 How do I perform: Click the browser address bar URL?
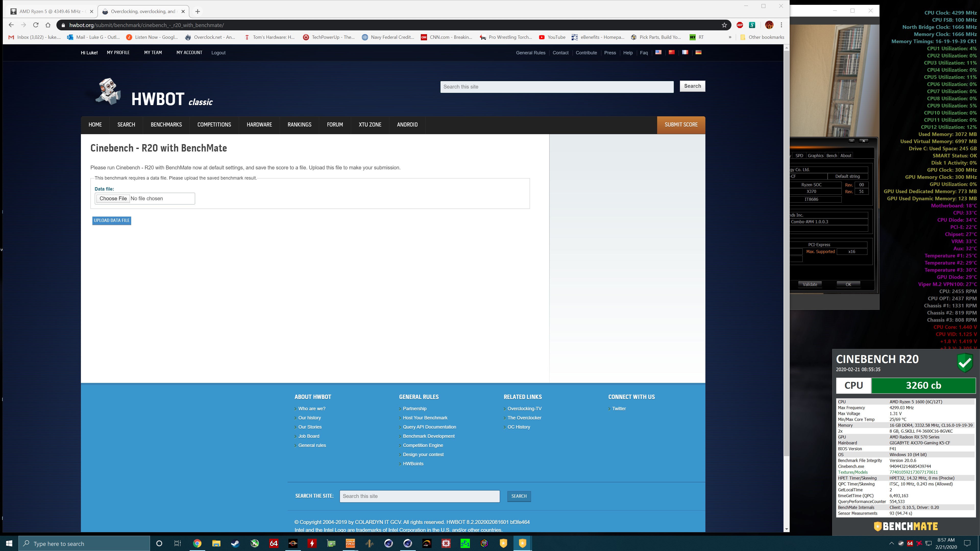pos(146,25)
